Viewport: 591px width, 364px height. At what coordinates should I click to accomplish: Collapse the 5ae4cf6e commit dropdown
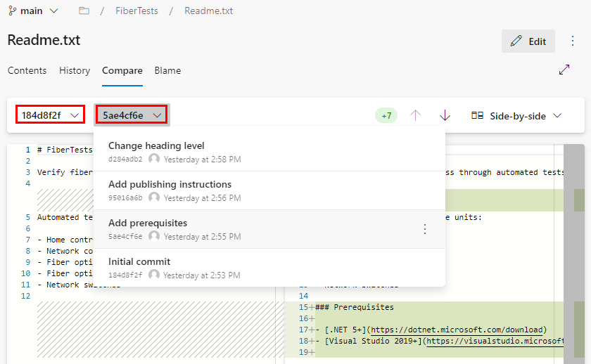pos(131,115)
